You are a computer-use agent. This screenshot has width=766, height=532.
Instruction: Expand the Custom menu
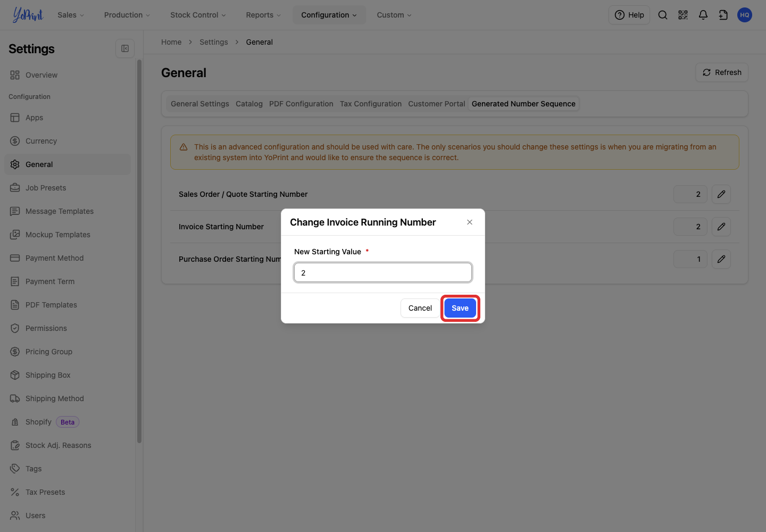394,15
